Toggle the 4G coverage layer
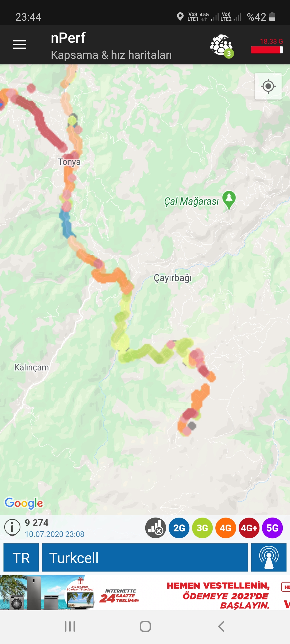 tap(226, 528)
